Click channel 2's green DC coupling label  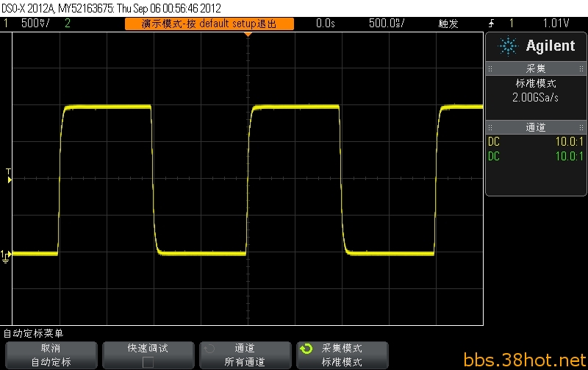point(494,156)
